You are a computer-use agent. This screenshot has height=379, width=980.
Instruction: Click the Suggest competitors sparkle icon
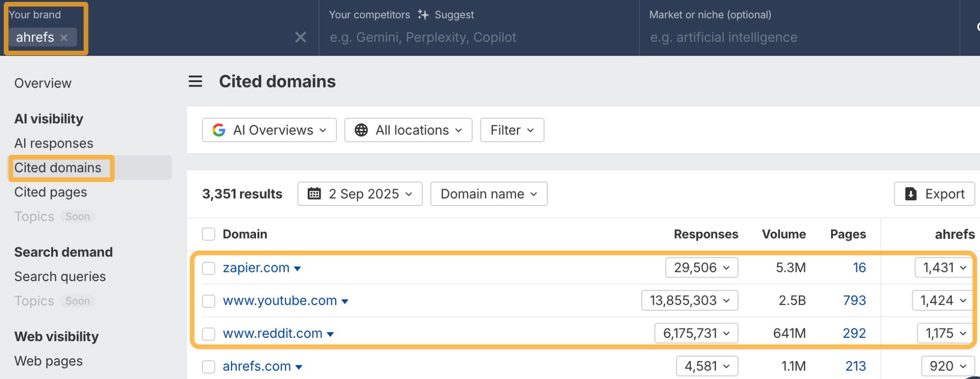(x=423, y=15)
